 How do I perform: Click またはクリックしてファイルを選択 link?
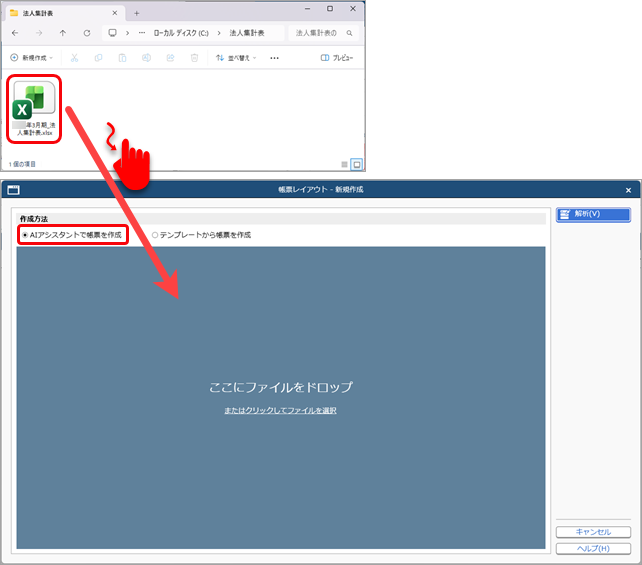(x=280, y=410)
